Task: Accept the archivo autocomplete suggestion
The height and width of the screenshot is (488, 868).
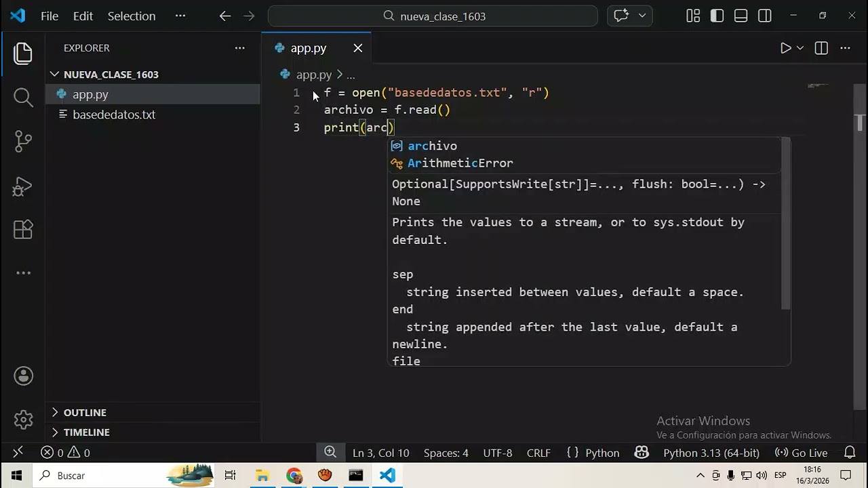Action: coord(583,146)
